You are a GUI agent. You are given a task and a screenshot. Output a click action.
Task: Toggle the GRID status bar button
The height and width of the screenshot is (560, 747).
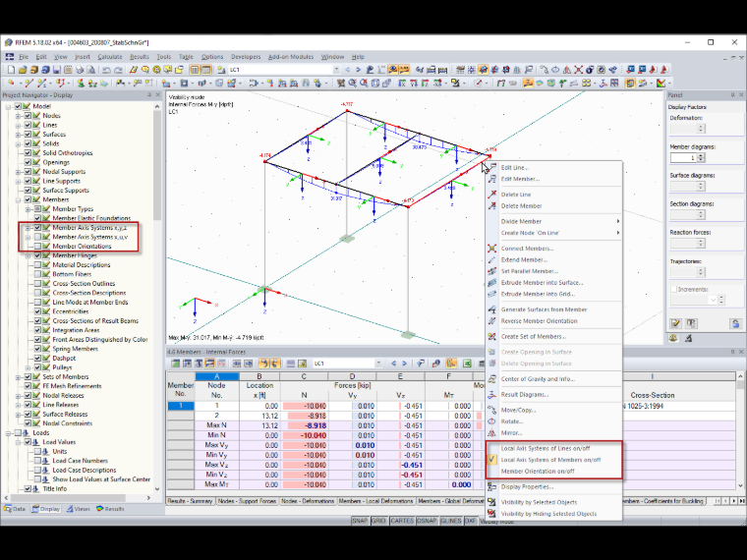pos(378,521)
